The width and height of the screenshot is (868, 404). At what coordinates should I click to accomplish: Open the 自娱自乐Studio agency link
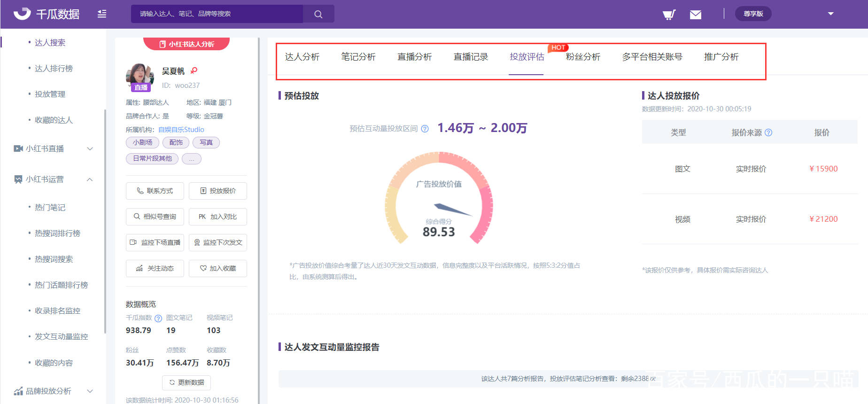[181, 130]
